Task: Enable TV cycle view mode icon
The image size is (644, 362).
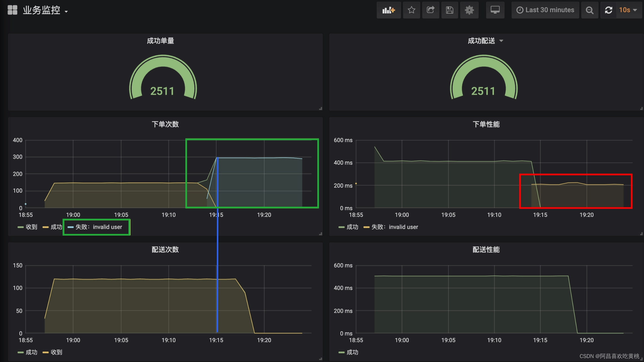Action: pos(495,10)
